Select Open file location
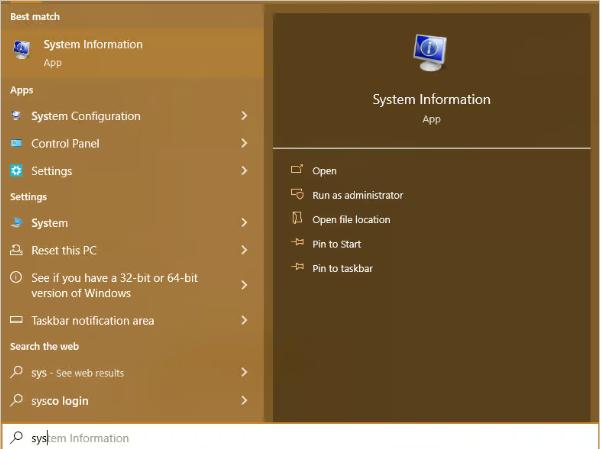This screenshot has height=449, width=601. (x=351, y=220)
